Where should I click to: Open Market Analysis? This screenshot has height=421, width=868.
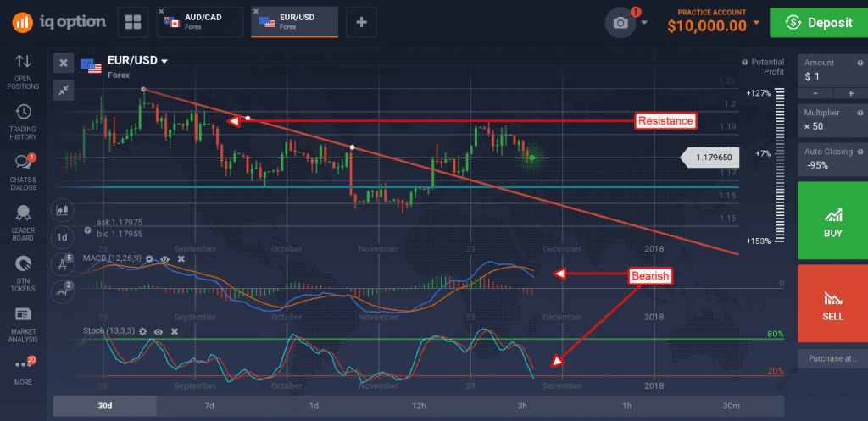tap(23, 324)
